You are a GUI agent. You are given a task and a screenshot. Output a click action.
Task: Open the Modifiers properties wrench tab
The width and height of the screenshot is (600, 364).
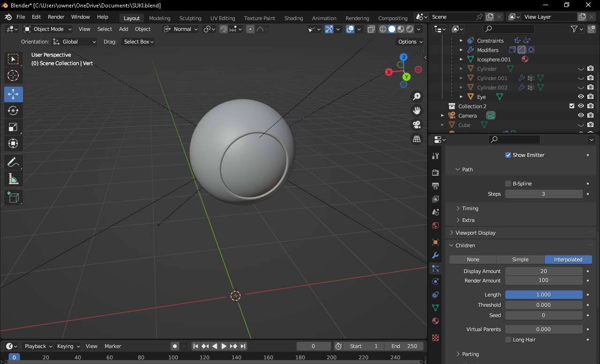[435, 255]
